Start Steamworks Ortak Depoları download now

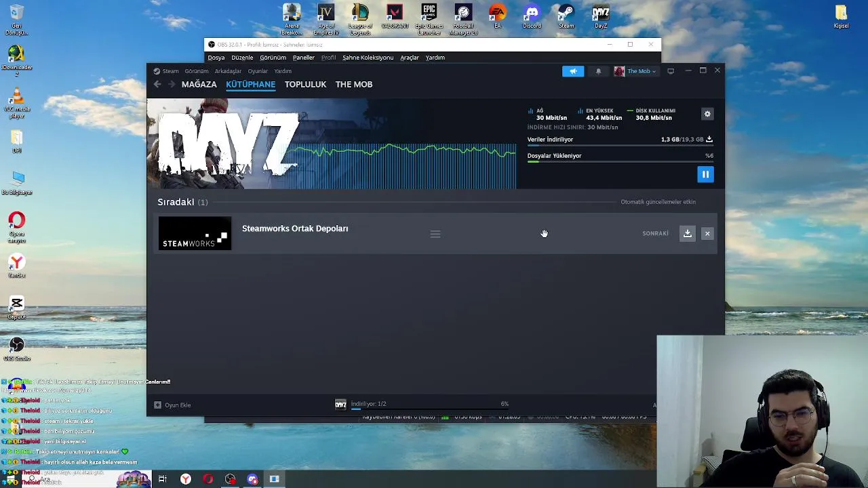click(688, 233)
